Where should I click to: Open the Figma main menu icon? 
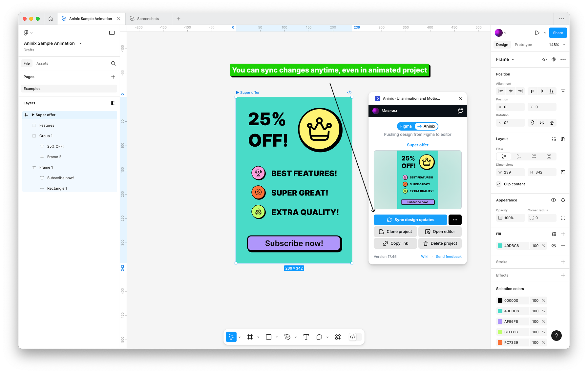[x=26, y=33]
